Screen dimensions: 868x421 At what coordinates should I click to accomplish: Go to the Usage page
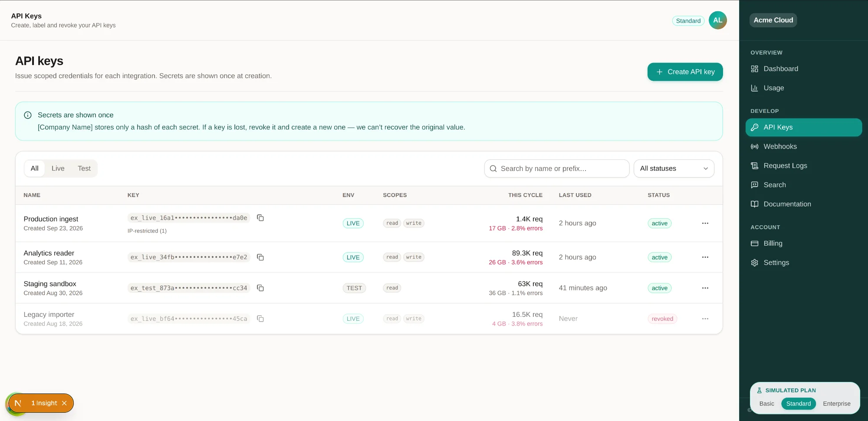803,88
